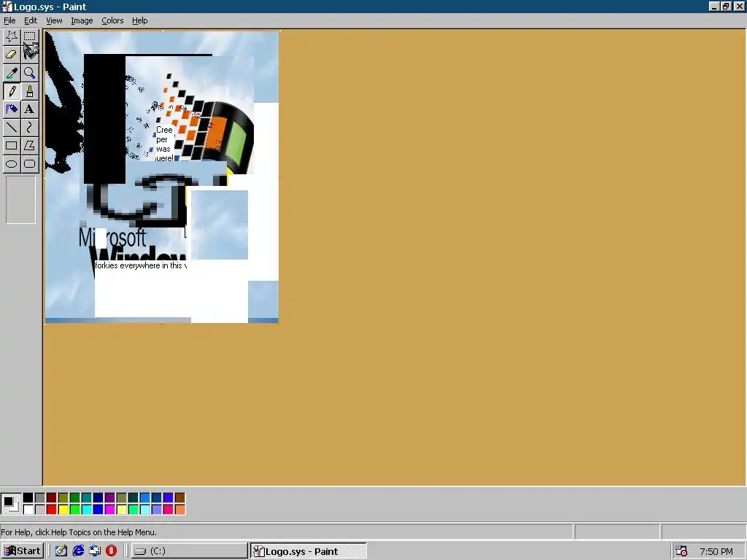The width and height of the screenshot is (747, 560).
Task: Choose the light gray palette swatch
Action: (x=39, y=510)
